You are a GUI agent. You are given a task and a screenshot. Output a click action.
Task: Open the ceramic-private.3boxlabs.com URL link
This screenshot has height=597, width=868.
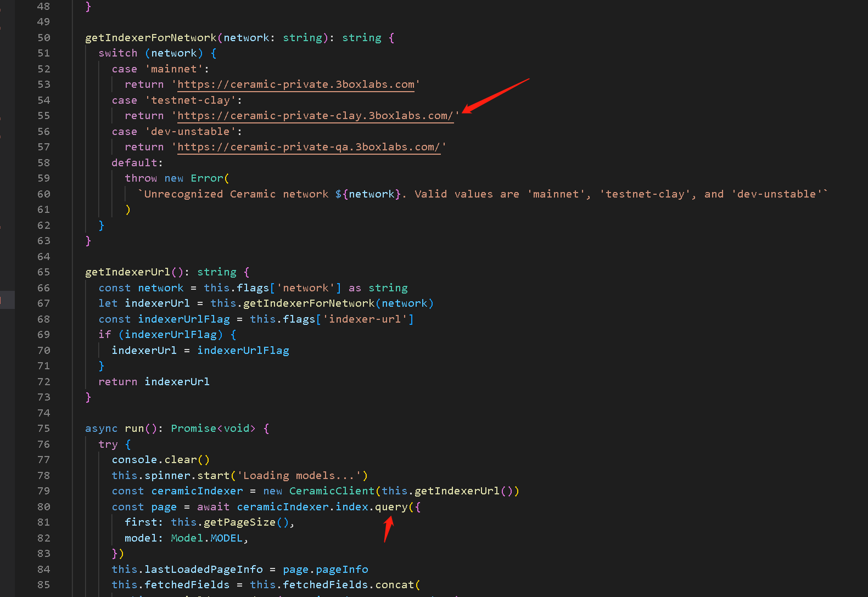pos(296,85)
